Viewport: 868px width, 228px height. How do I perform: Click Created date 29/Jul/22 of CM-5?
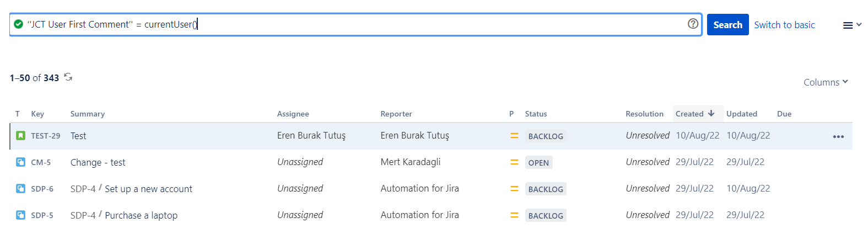click(694, 162)
